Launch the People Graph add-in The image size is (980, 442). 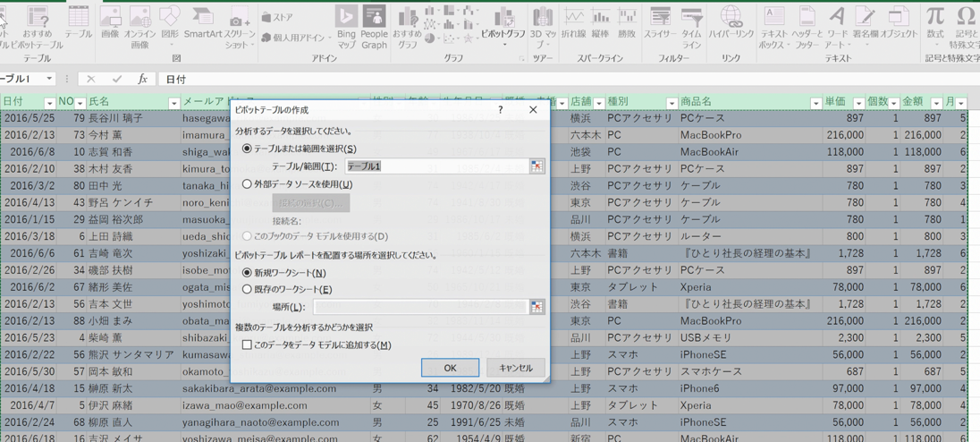[374, 28]
